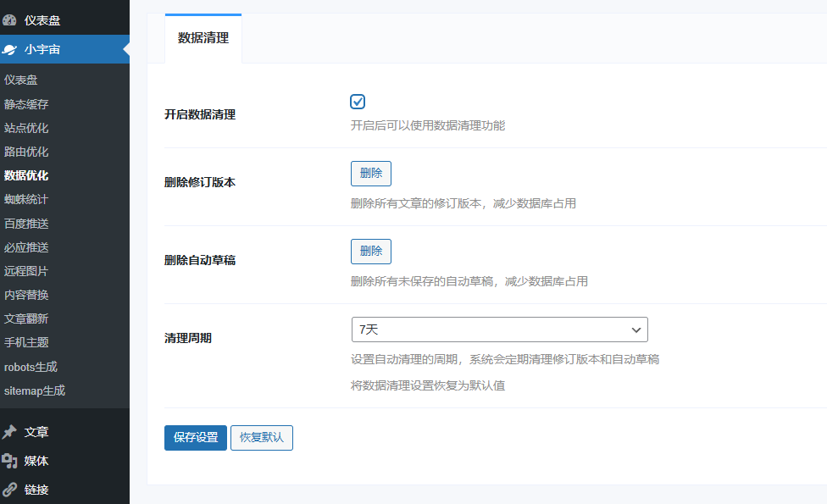Screen dimensions: 827x504
Task: Open 静态缓存 in the sidebar submenu
Action: (x=26, y=104)
